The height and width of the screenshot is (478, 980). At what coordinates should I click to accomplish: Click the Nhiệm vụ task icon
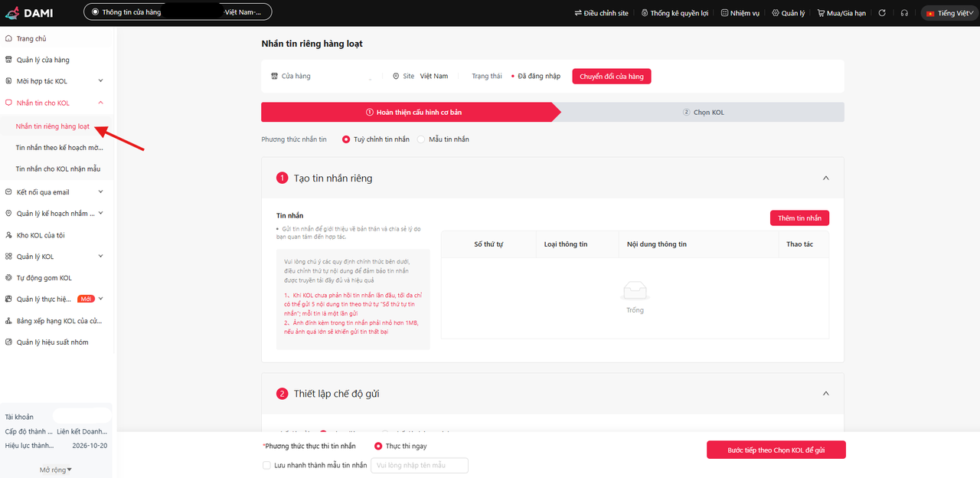click(x=724, y=13)
